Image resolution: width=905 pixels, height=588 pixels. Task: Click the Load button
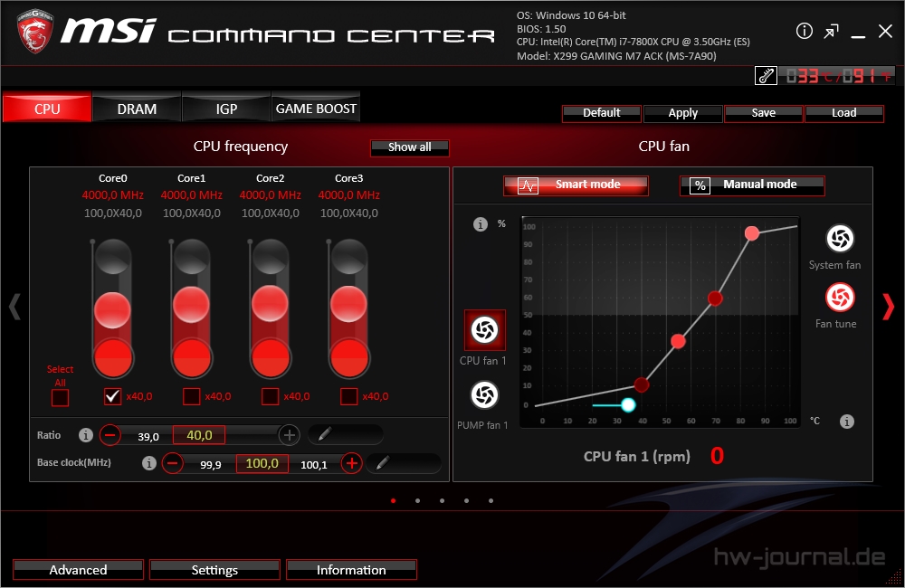click(x=843, y=113)
